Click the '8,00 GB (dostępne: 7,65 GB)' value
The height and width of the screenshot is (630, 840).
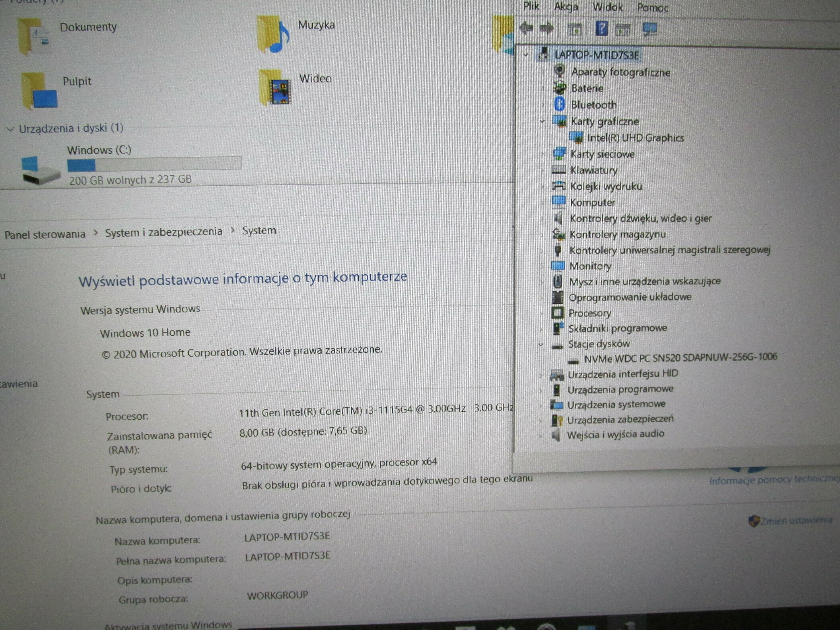click(303, 432)
